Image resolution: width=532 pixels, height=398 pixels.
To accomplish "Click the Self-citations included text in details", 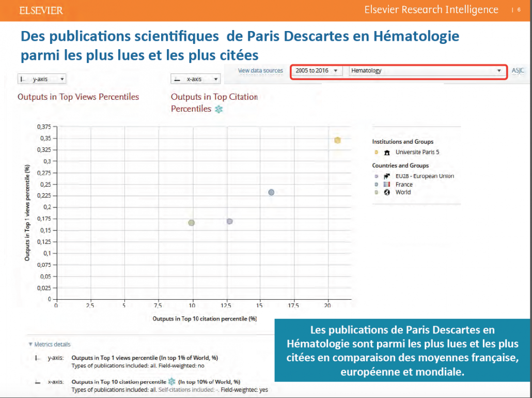I will tap(189, 390).
